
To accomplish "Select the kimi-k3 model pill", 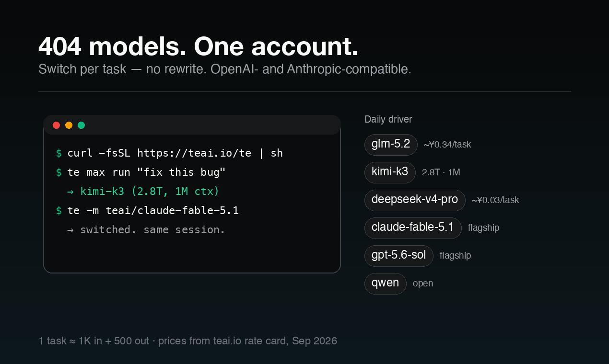I will pyautogui.click(x=390, y=172).
